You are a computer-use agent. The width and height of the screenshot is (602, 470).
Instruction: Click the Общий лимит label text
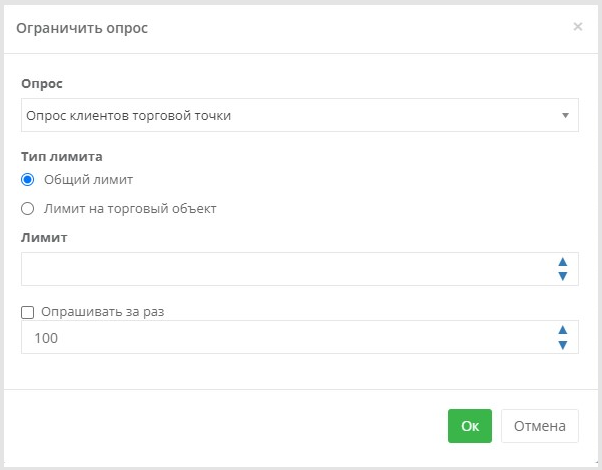click(88, 179)
